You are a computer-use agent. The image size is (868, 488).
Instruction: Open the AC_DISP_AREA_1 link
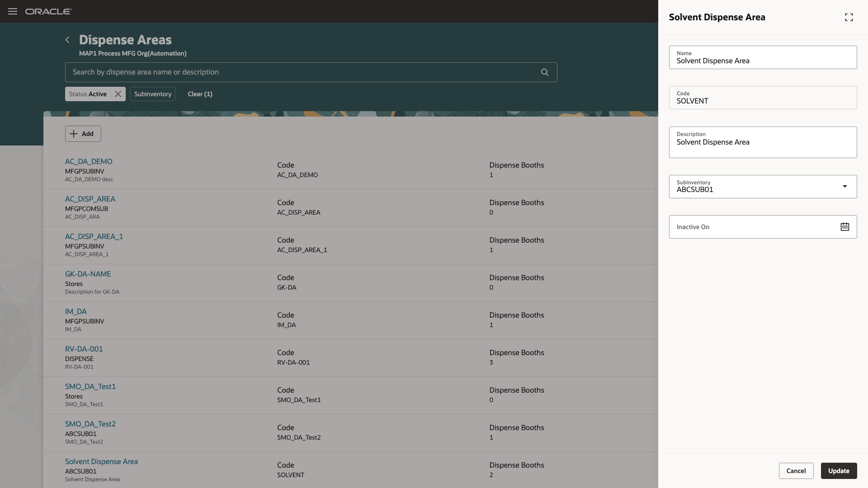[94, 236]
